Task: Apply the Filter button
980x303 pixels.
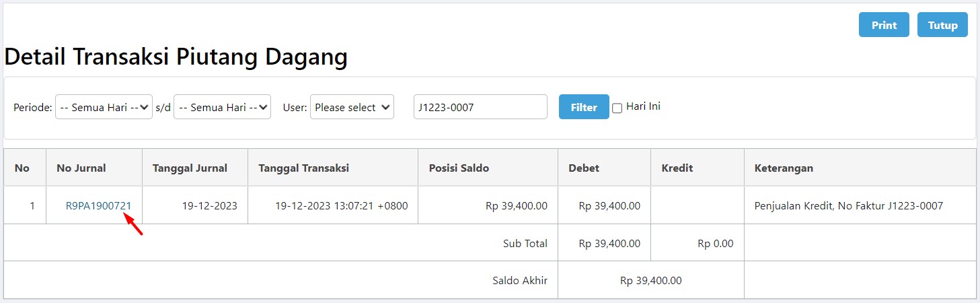Action: click(x=584, y=107)
